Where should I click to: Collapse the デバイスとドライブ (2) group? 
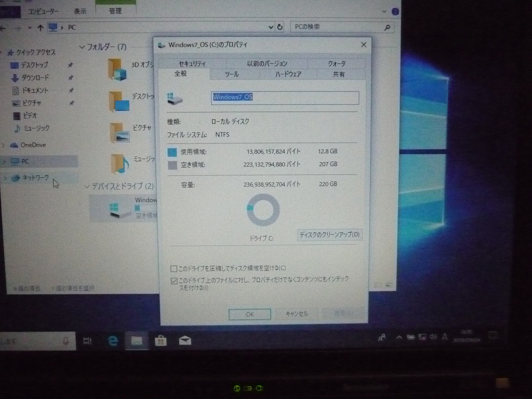(87, 187)
